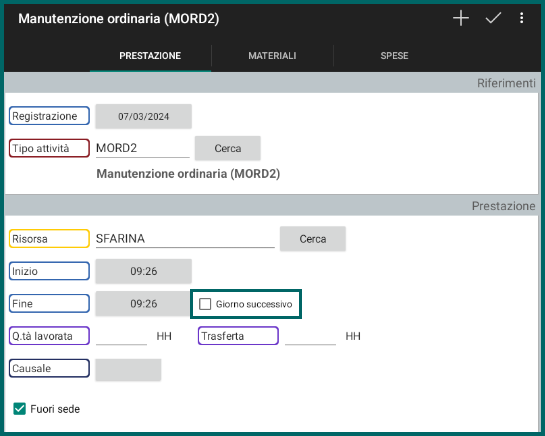
Task: Open the empty Causale selector
Action: [128, 370]
